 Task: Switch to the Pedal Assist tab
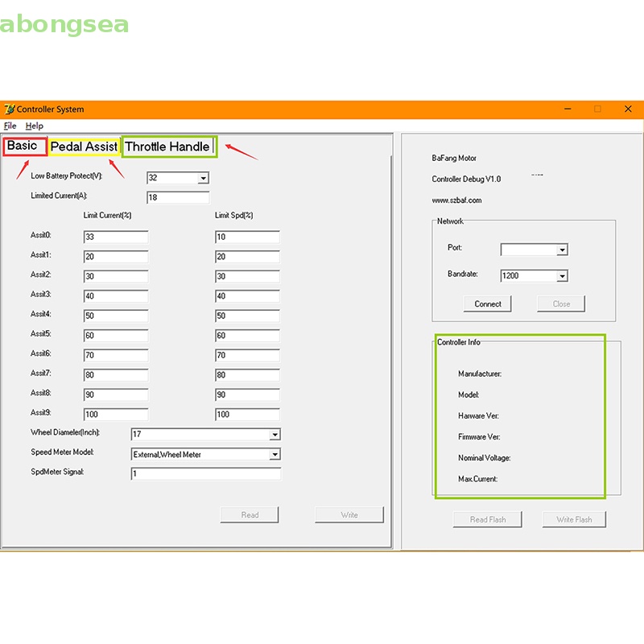pos(84,147)
